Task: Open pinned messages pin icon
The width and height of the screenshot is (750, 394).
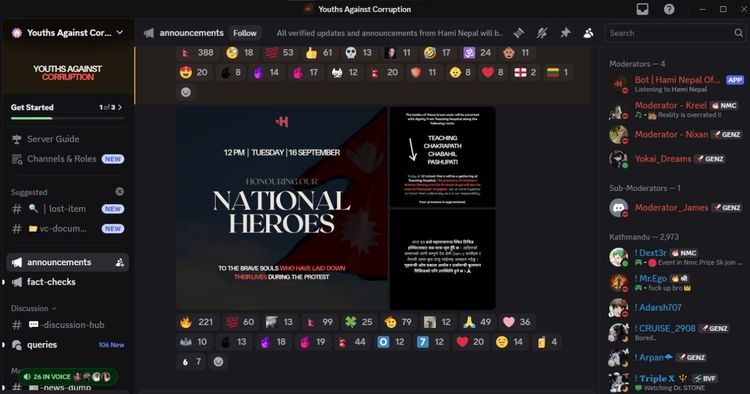Action: 565,33
